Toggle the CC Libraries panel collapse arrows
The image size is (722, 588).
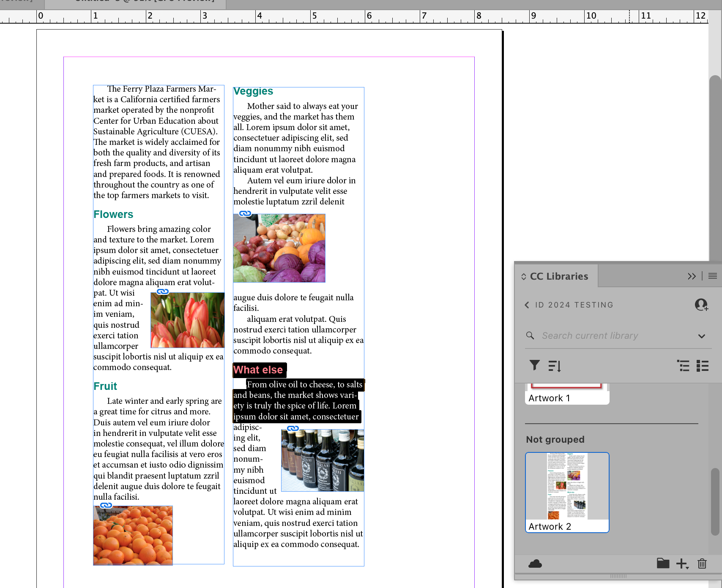(x=692, y=276)
